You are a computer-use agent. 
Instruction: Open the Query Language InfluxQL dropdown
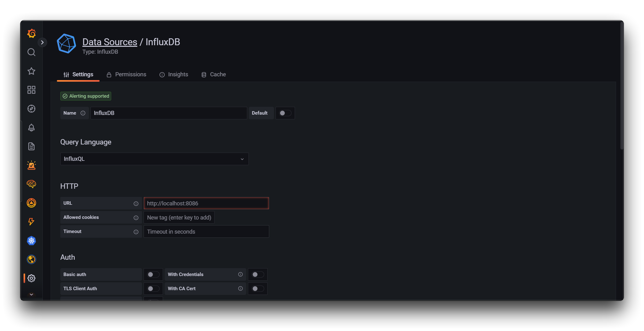(154, 159)
